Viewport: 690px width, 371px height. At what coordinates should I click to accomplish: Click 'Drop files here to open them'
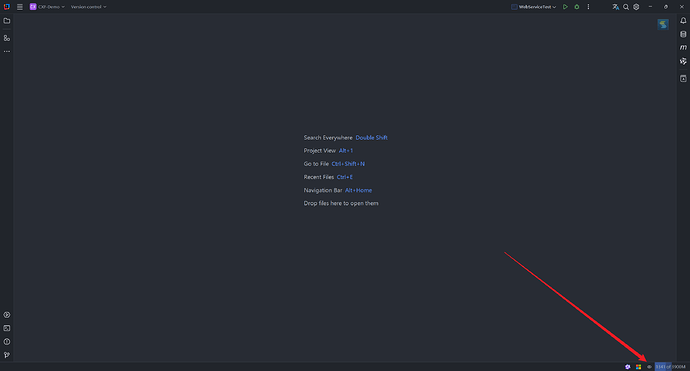(x=341, y=203)
